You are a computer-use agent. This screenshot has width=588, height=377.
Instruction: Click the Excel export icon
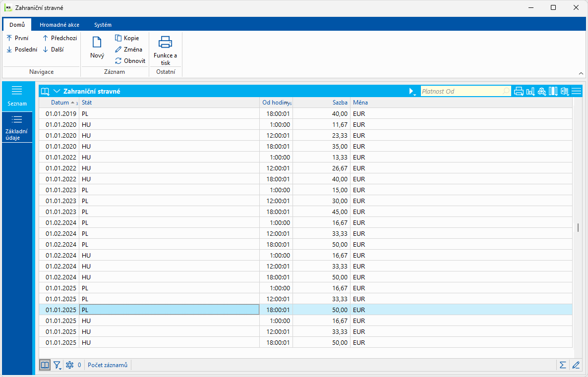565,91
